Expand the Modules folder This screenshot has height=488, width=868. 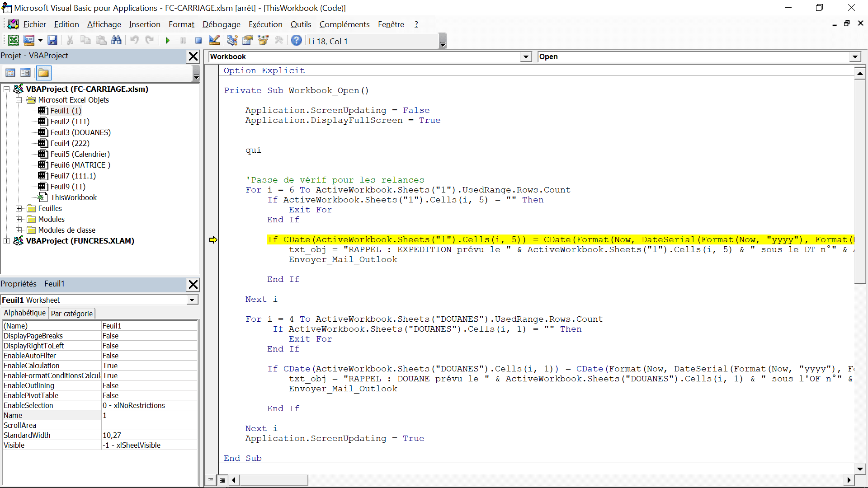19,220
